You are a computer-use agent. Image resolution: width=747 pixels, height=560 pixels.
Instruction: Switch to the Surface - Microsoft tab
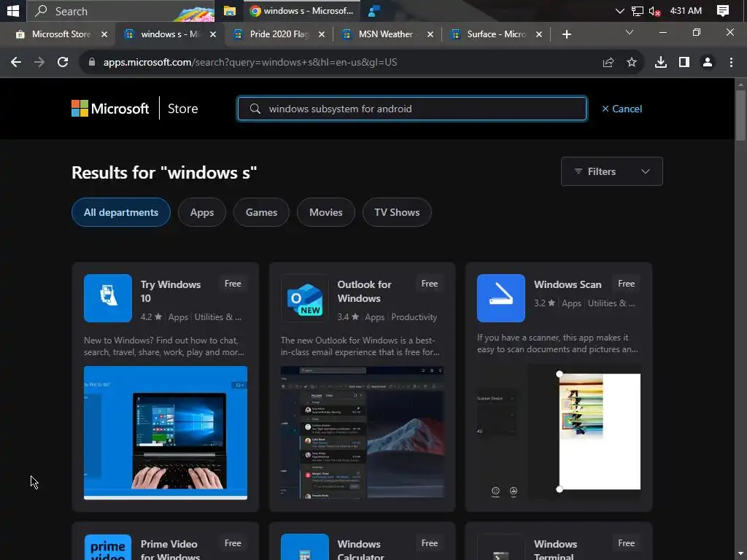coord(496,34)
